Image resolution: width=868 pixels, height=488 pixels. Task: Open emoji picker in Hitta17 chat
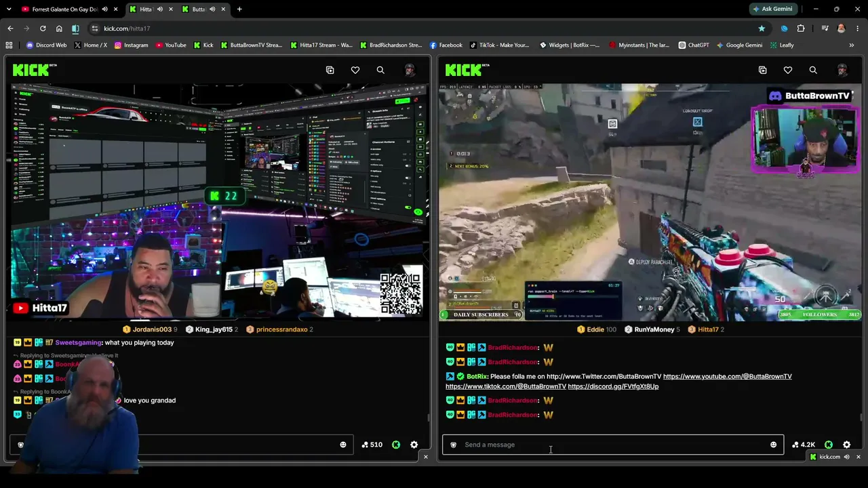(x=343, y=445)
